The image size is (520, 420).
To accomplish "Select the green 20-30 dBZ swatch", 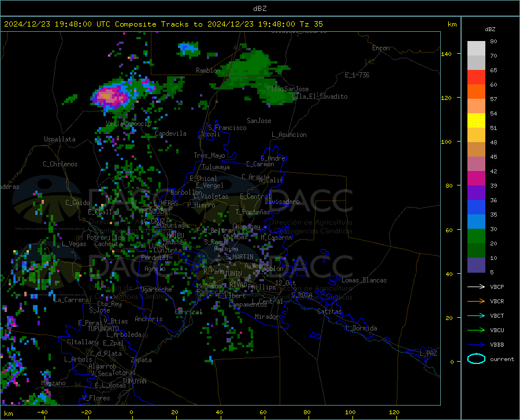I will pyautogui.click(x=476, y=236).
